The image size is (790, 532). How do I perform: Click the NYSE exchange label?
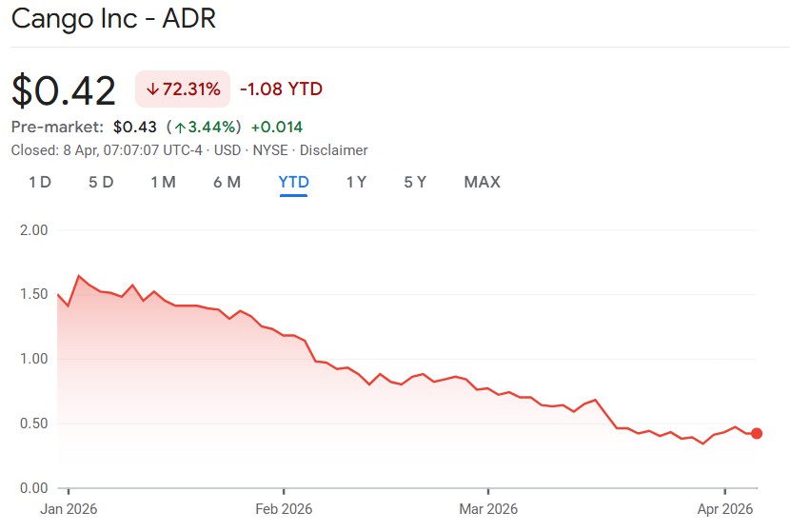point(269,150)
